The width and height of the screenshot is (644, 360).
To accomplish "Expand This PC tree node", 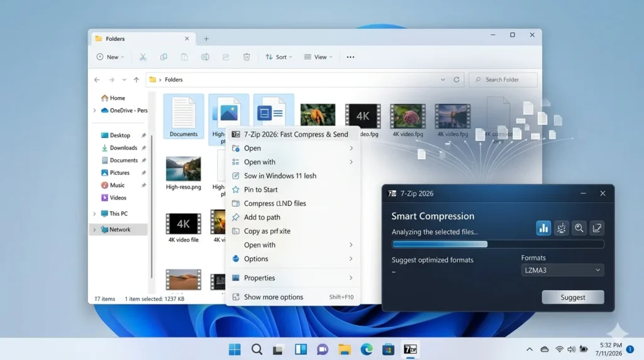I will click(x=95, y=214).
